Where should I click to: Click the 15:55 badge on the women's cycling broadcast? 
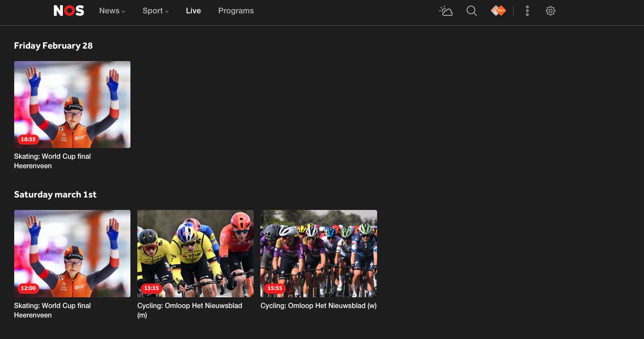[275, 288]
